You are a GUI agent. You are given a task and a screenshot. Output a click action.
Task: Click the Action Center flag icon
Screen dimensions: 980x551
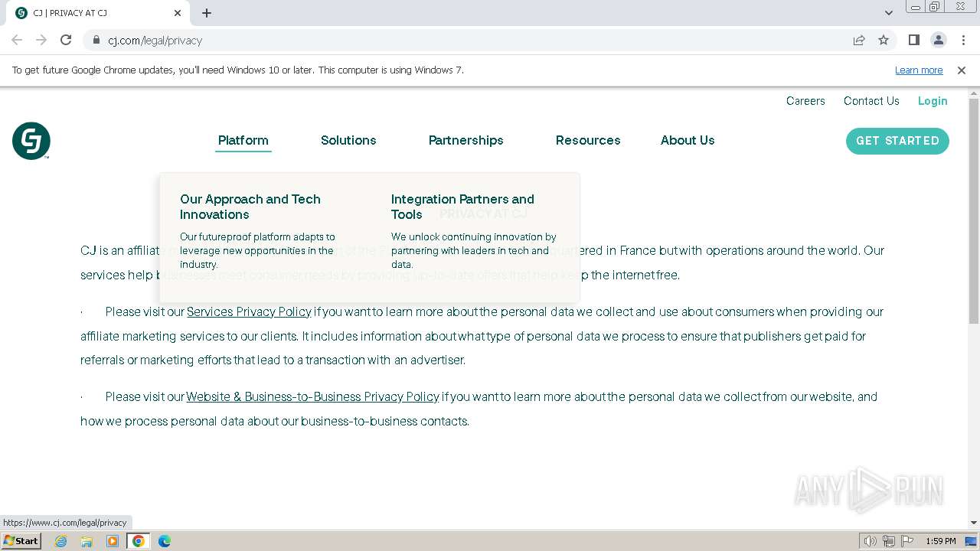point(907,541)
